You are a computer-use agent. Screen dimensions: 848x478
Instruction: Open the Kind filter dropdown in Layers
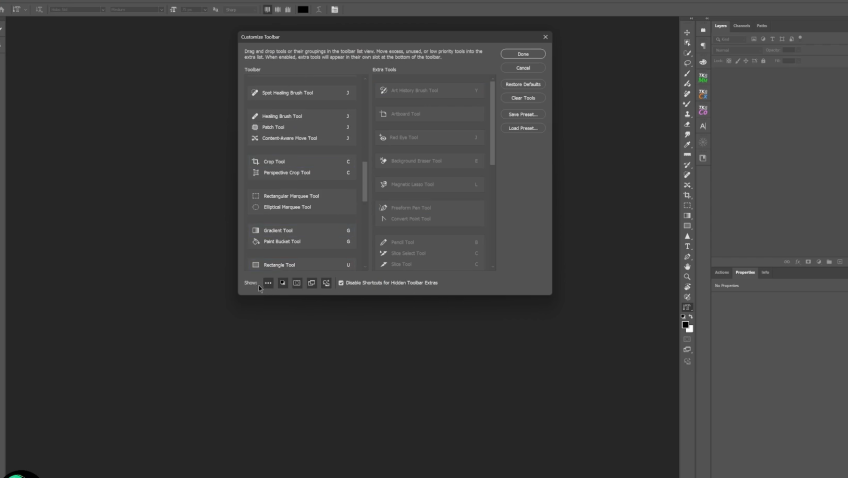coord(730,39)
